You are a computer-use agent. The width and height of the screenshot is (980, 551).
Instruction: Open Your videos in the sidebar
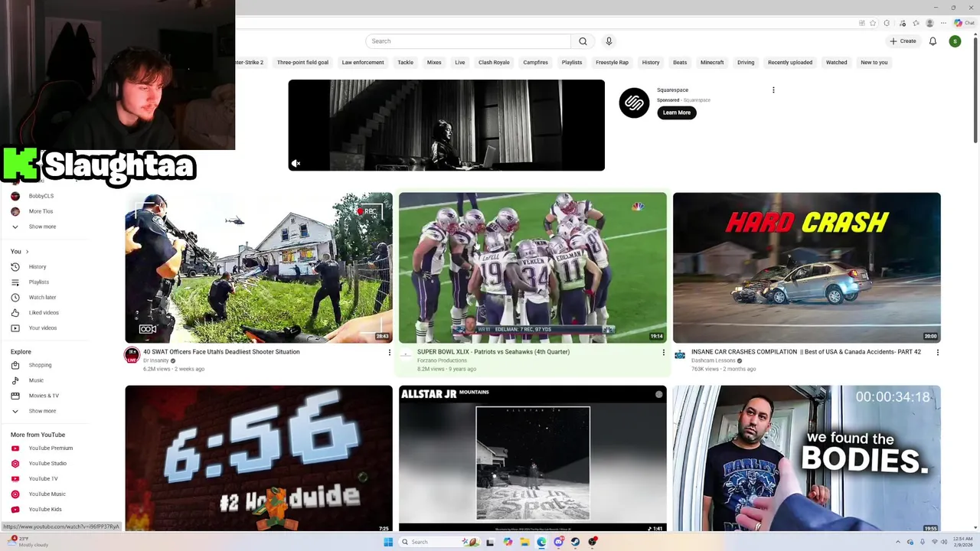[x=42, y=328]
